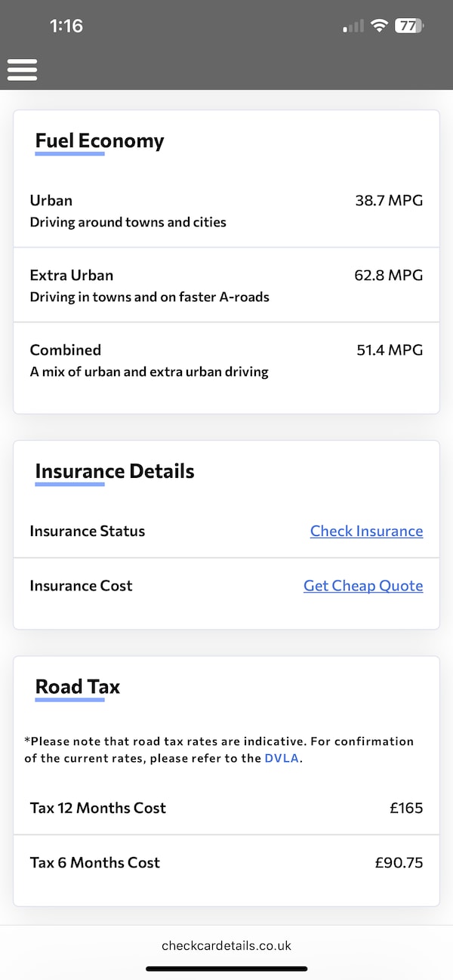Tap the checkcardetails.co.uk address bar
Image resolution: width=453 pixels, height=980 pixels.
coord(226,945)
